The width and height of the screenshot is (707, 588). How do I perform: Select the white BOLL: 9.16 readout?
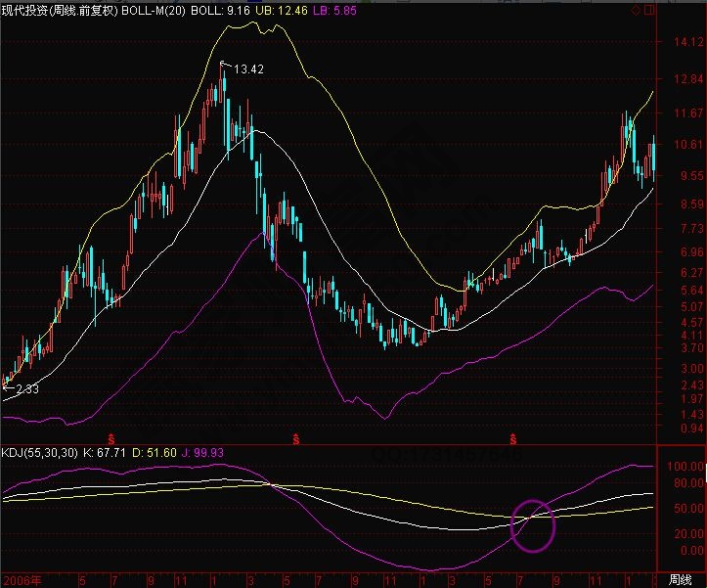[215, 9]
